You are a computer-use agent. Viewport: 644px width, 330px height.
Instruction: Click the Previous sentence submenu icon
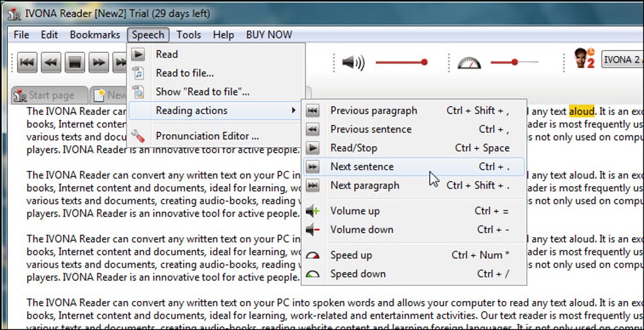(313, 129)
